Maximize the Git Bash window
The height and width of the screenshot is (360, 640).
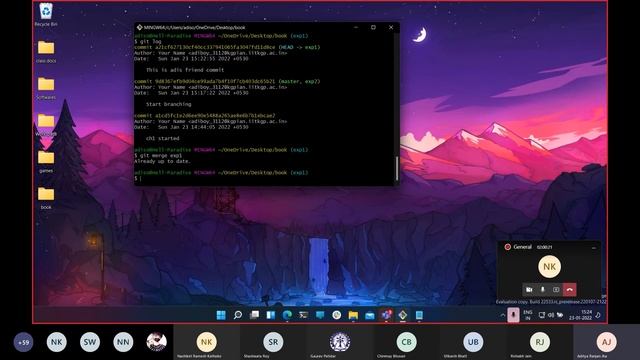pos(373,27)
